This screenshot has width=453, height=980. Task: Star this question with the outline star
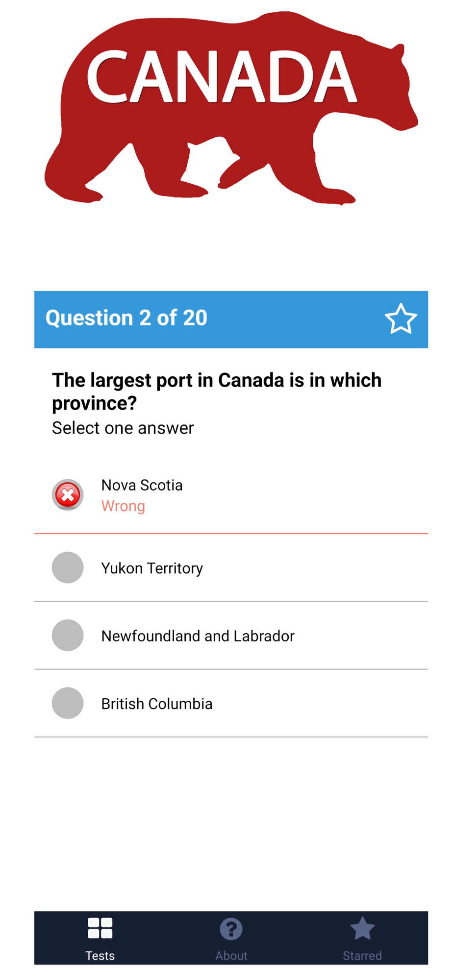coord(401,319)
